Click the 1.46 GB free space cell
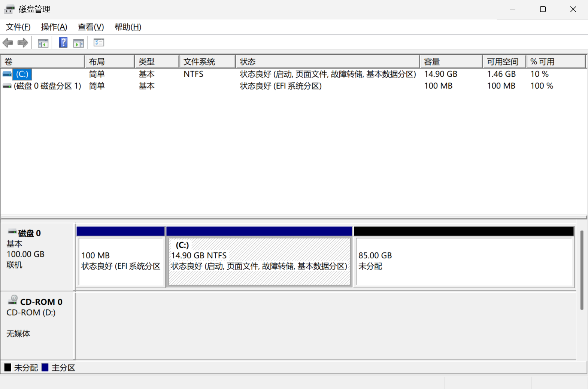 tap(501, 74)
